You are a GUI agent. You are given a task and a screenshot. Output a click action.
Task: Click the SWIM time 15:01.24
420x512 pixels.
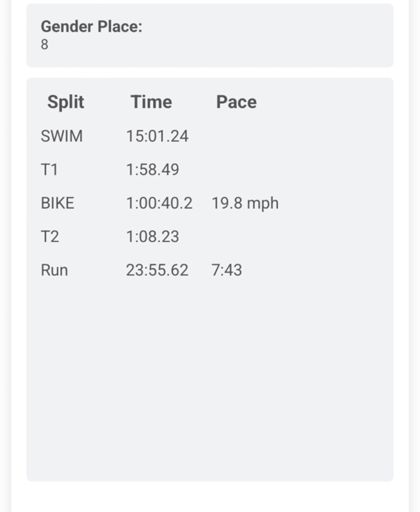[x=157, y=136]
